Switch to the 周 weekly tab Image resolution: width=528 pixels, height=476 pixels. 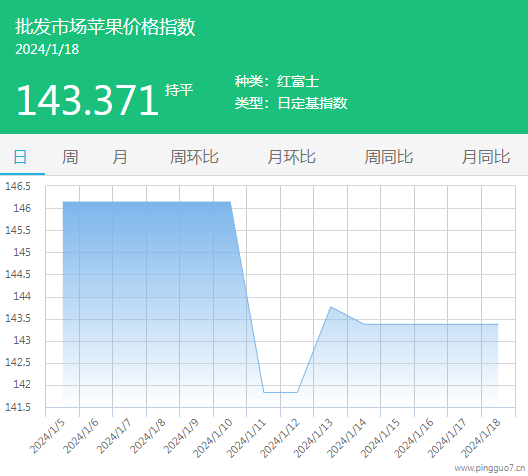[70, 157]
